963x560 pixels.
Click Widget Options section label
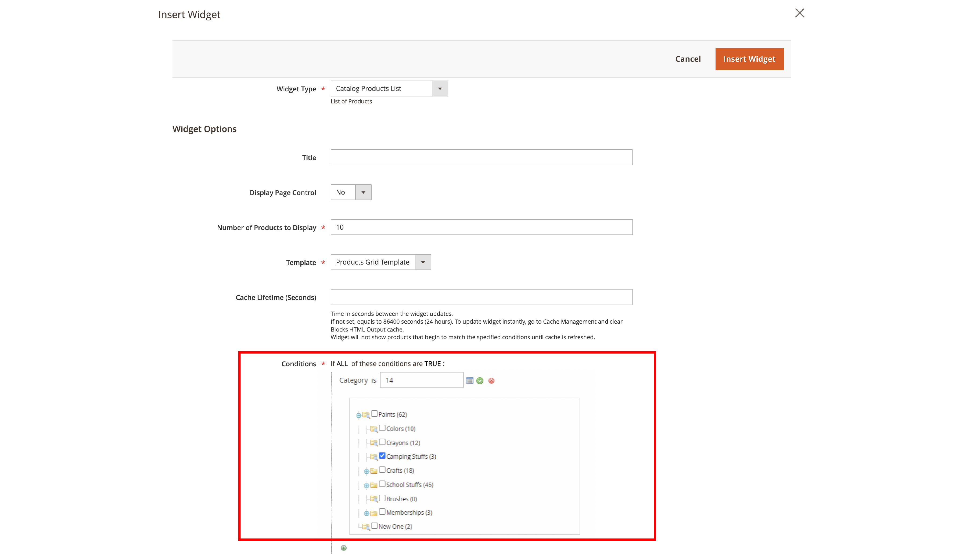coord(204,129)
